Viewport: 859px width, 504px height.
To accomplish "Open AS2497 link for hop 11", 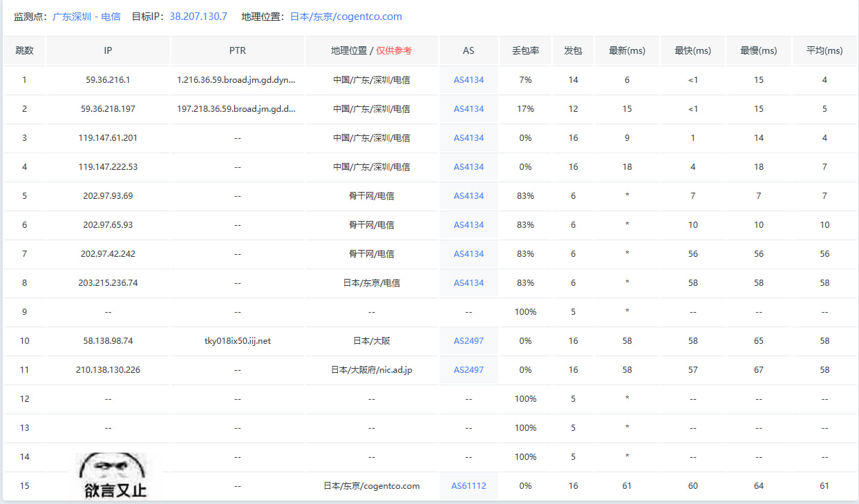I will click(x=469, y=370).
